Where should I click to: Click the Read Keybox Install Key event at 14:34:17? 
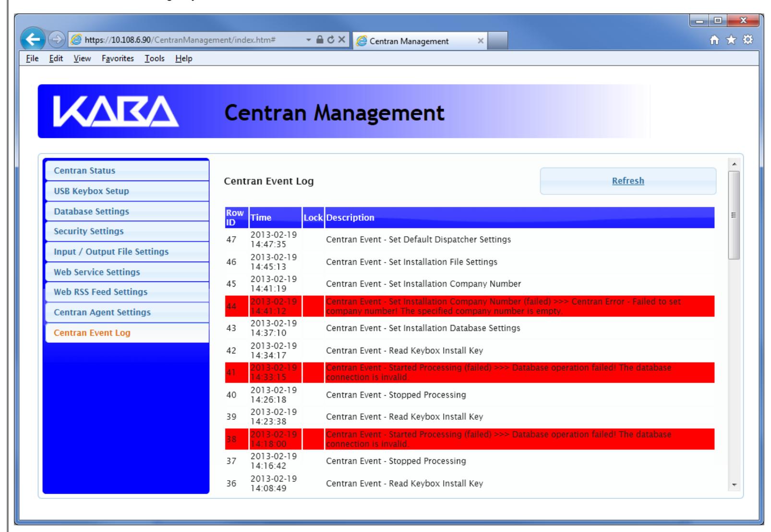tap(404, 351)
